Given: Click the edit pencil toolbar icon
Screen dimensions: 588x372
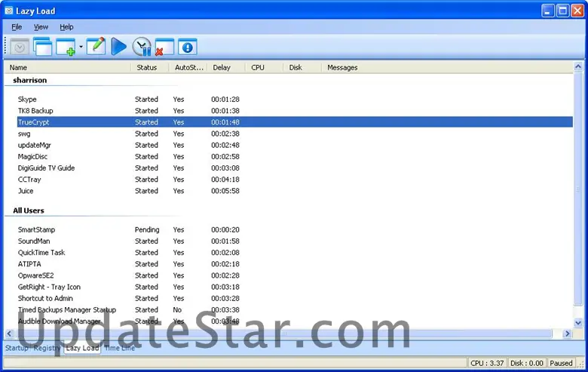Looking at the screenshot, I should pyautogui.click(x=96, y=47).
